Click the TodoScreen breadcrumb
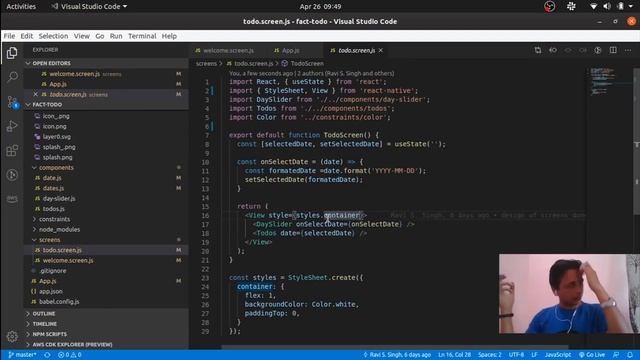The height and width of the screenshot is (360, 640). coord(303,63)
